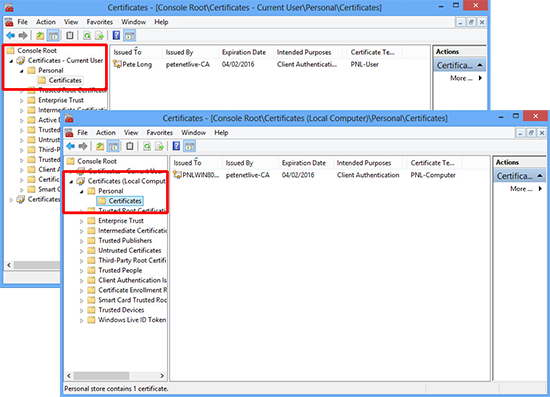Click Export List icon in Local Computer window
Viewport: 550px width, 397px height.
(x=159, y=146)
